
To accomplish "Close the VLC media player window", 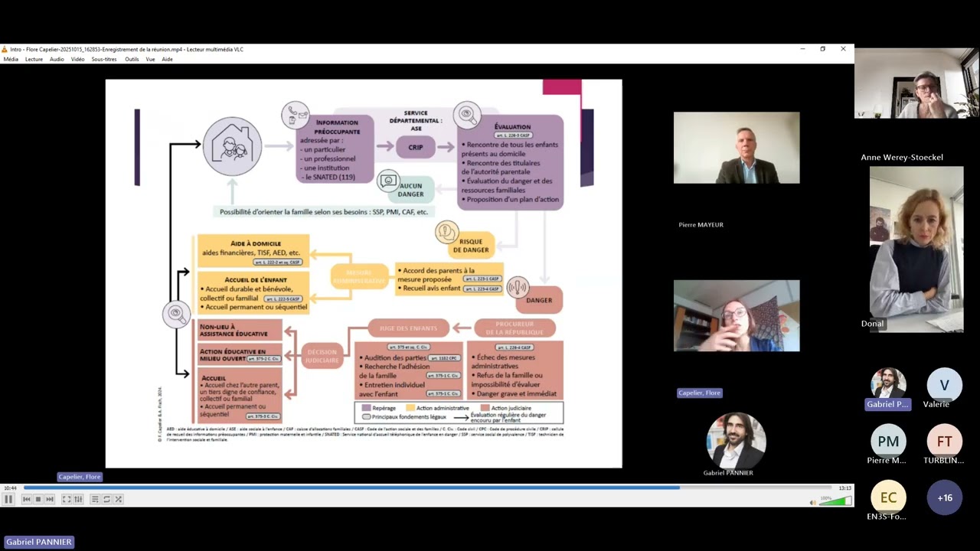I will point(844,49).
